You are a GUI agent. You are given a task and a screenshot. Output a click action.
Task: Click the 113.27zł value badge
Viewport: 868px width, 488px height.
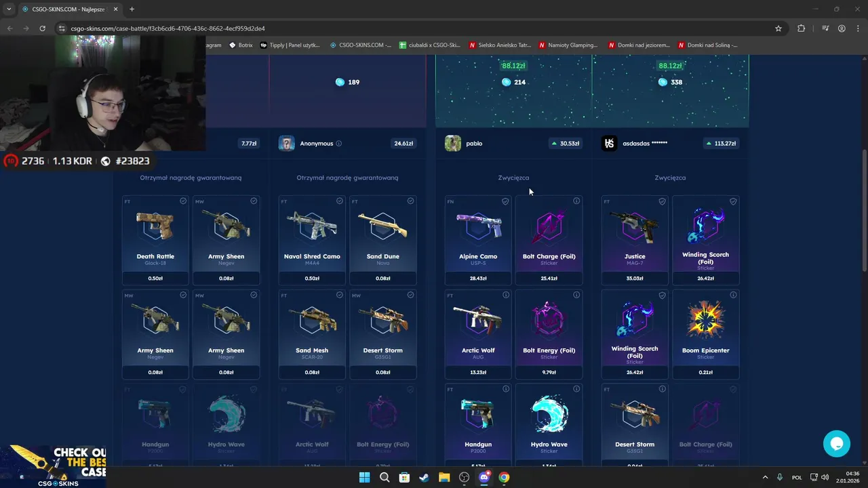tap(720, 144)
